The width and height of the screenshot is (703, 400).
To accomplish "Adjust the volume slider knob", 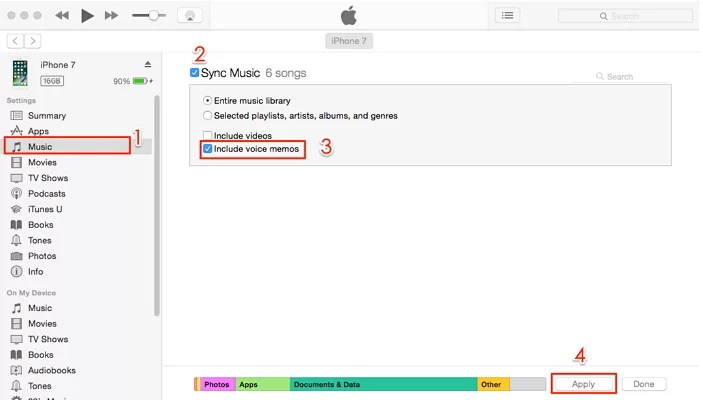I will point(153,16).
